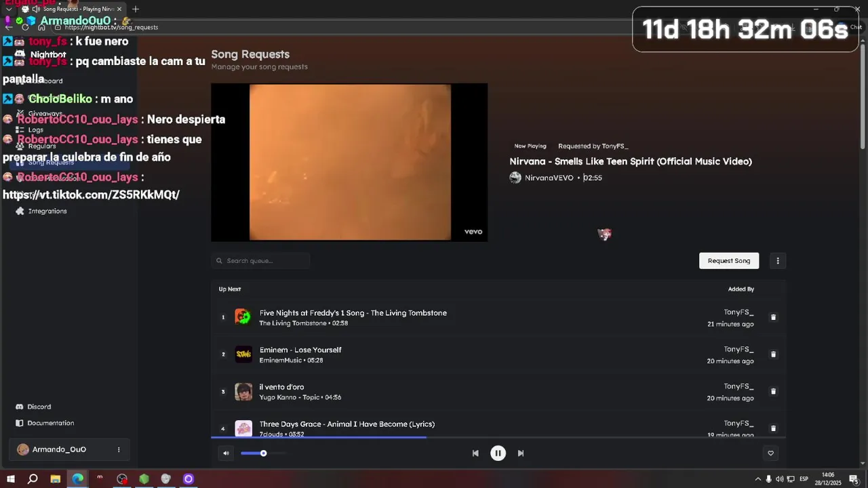Viewport: 868px width, 488px height.
Task: Click the taskbar microphone icon
Action: pyautogui.click(x=769, y=479)
